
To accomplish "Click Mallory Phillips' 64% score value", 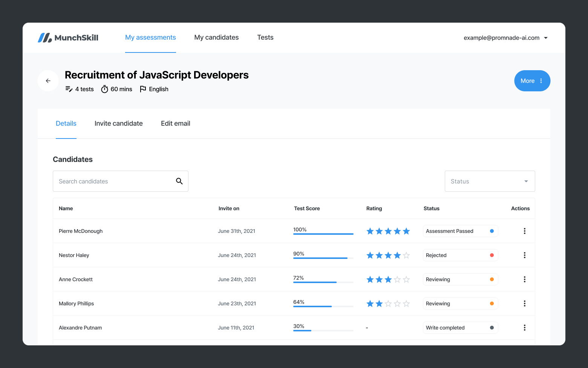I will coord(299,302).
